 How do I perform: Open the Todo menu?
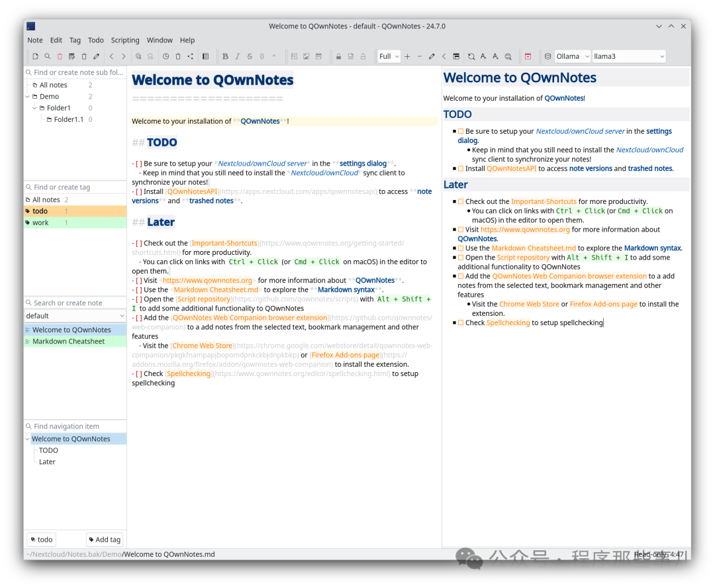[96, 40]
